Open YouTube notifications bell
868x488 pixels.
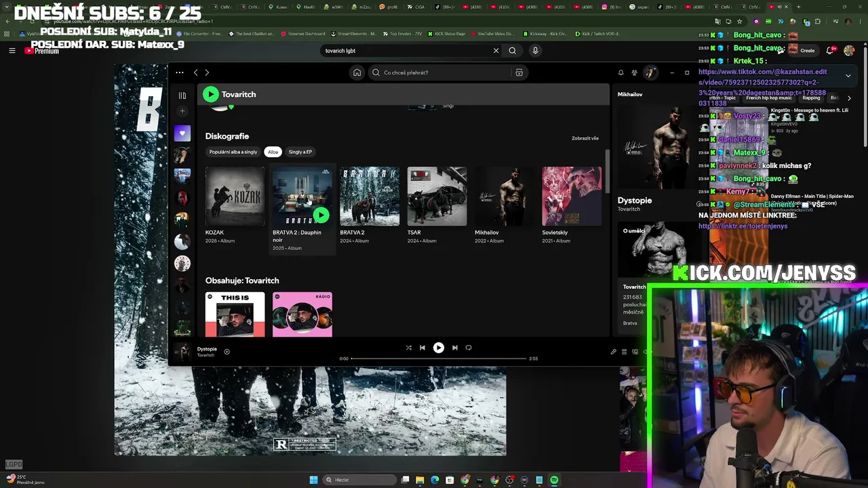(x=831, y=51)
